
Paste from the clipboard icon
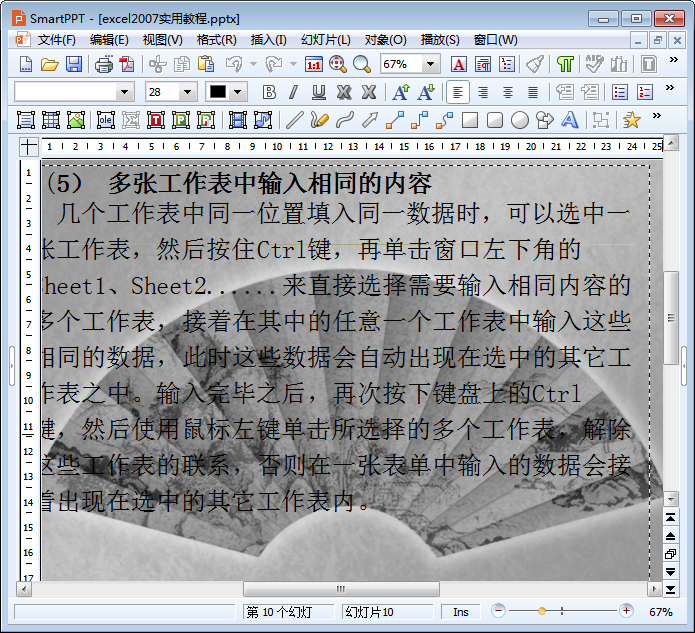pos(206,64)
